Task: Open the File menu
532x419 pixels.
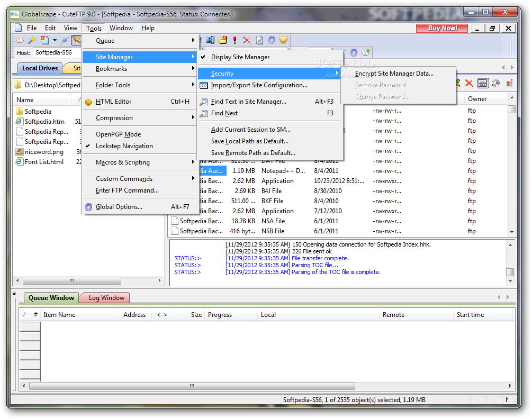Action: coord(32,28)
